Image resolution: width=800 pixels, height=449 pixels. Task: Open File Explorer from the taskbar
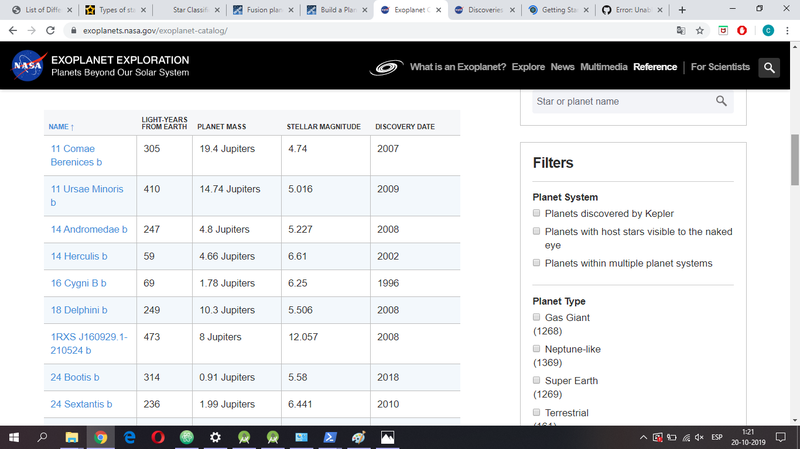click(72, 437)
